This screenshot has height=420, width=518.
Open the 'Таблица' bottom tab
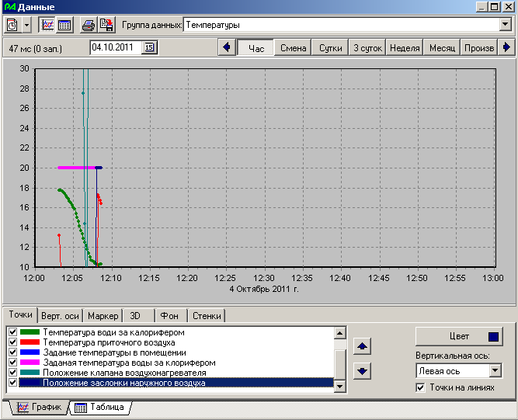[x=101, y=407]
